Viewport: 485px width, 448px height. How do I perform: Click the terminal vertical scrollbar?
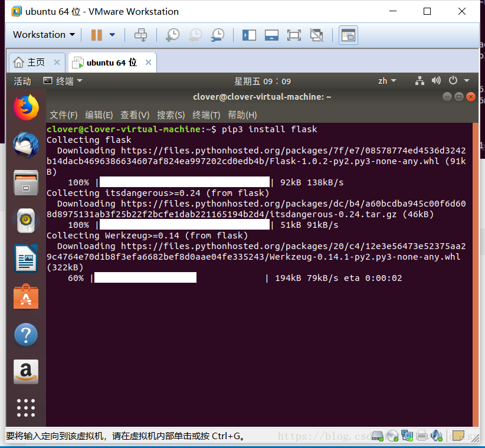476,274
